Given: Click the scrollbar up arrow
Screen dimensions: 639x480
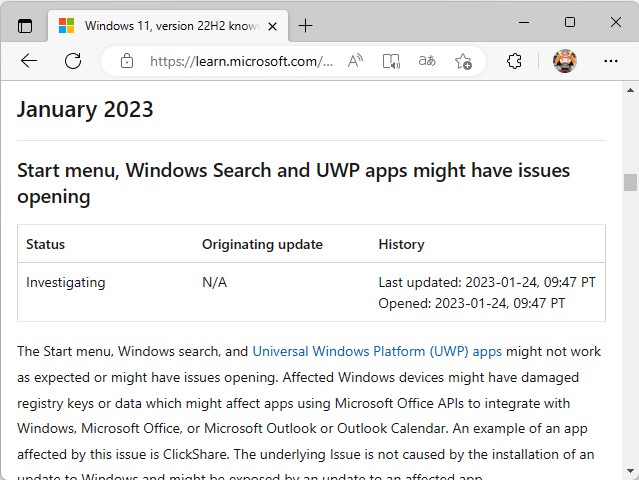Looking at the screenshot, I should pyautogui.click(x=630, y=90).
